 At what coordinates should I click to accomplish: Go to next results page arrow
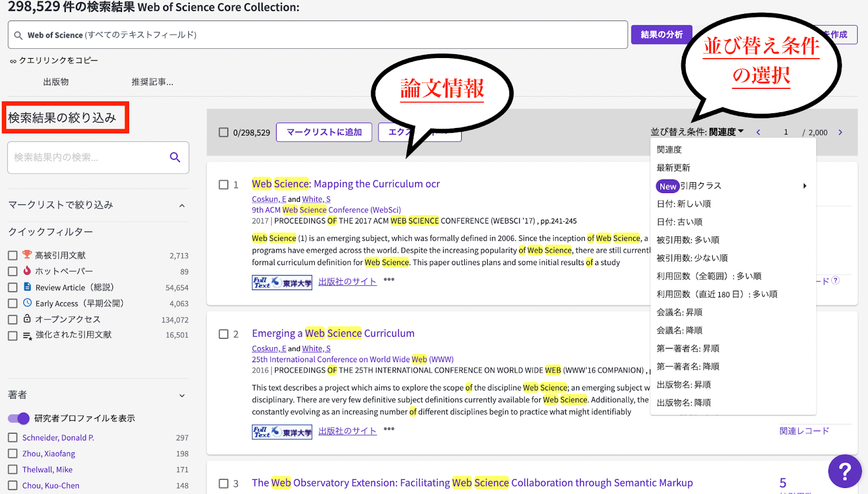[x=840, y=132]
